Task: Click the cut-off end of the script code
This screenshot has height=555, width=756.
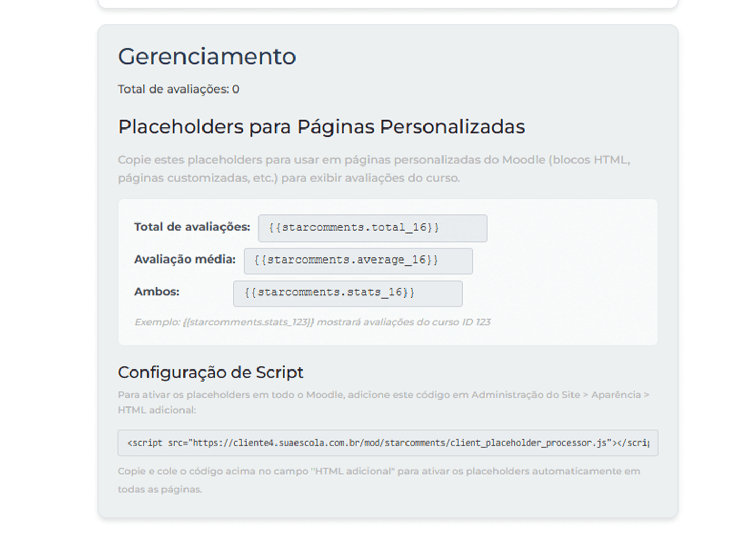Action: click(x=636, y=443)
